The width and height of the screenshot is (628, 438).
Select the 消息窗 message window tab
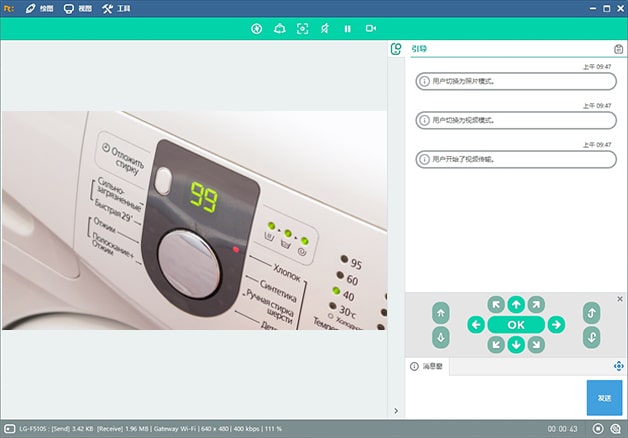click(427, 366)
